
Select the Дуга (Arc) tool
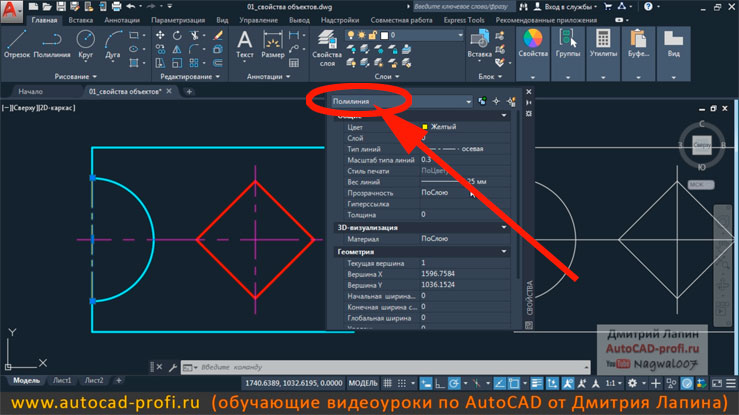113,44
